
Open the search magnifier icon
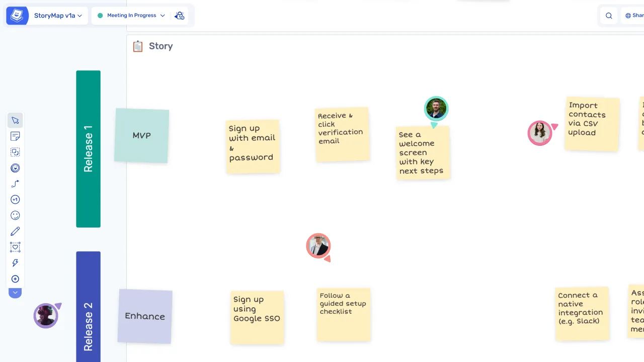(609, 16)
